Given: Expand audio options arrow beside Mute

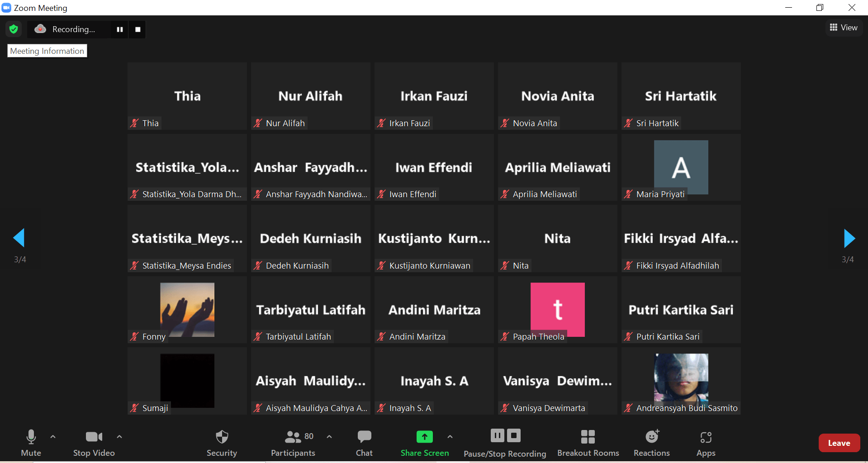Looking at the screenshot, I should coord(53,437).
